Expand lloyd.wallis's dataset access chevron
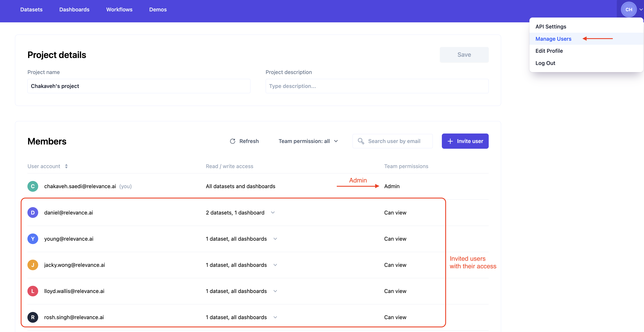This screenshot has height=332, width=644. pyautogui.click(x=275, y=291)
